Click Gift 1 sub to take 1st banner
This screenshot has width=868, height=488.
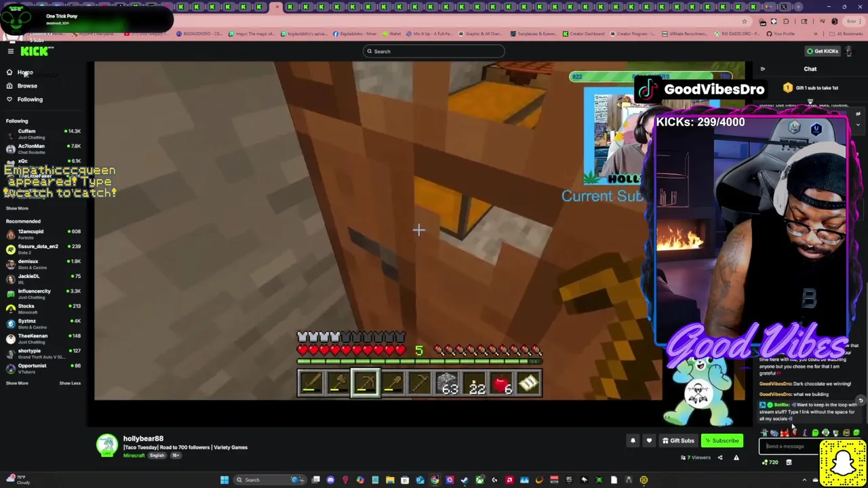pyautogui.click(x=810, y=88)
